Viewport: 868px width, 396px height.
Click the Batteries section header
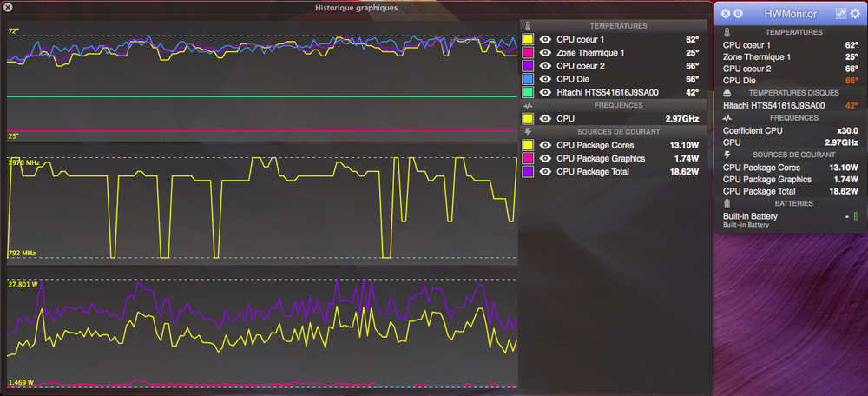[789, 203]
